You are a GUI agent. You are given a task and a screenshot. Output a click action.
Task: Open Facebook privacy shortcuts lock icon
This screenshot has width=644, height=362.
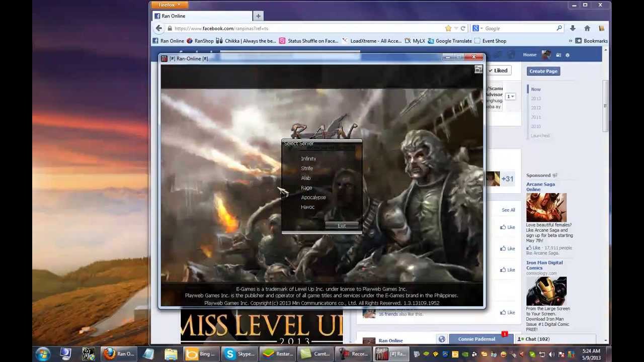pyautogui.click(x=558, y=55)
